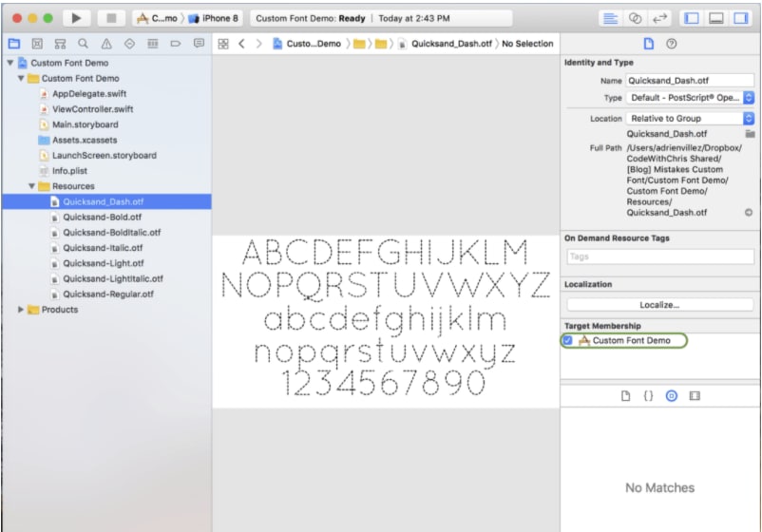This screenshot has height=532, width=762.
Task: Open the file Type dropdown
Action: pyautogui.click(x=690, y=98)
